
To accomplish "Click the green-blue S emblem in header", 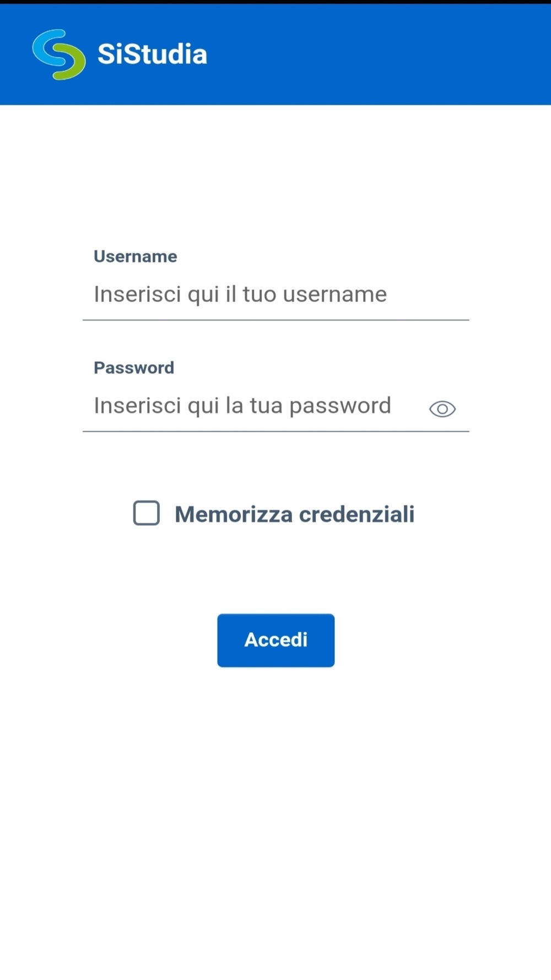I will (x=59, y=55).
